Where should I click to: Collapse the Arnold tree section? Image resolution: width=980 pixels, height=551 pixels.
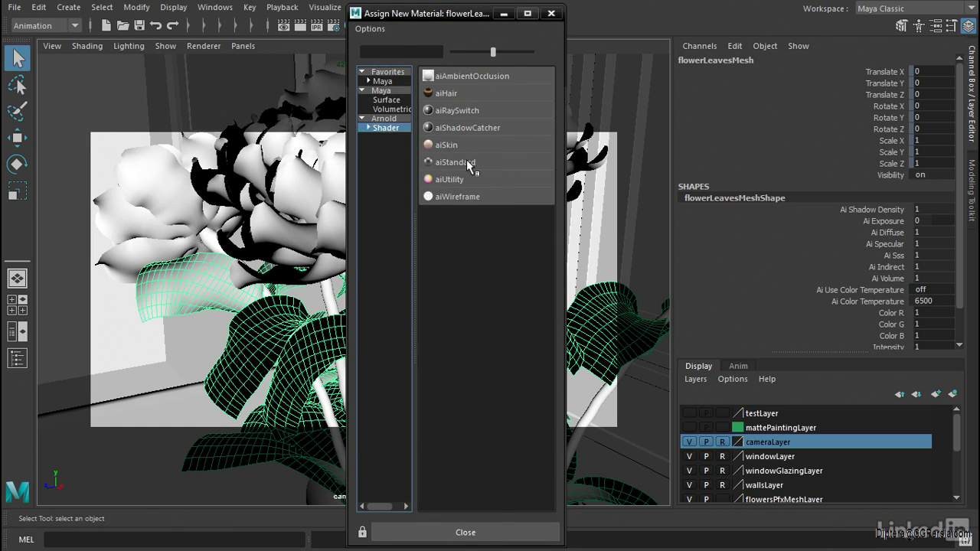pyautogui.click(x=362, y=119)
